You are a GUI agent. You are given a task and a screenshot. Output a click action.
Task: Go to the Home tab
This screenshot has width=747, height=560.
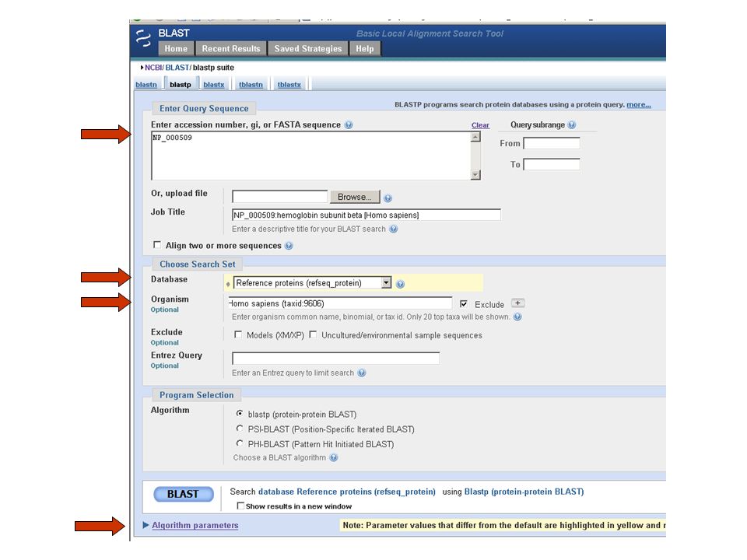click(176, 48)
